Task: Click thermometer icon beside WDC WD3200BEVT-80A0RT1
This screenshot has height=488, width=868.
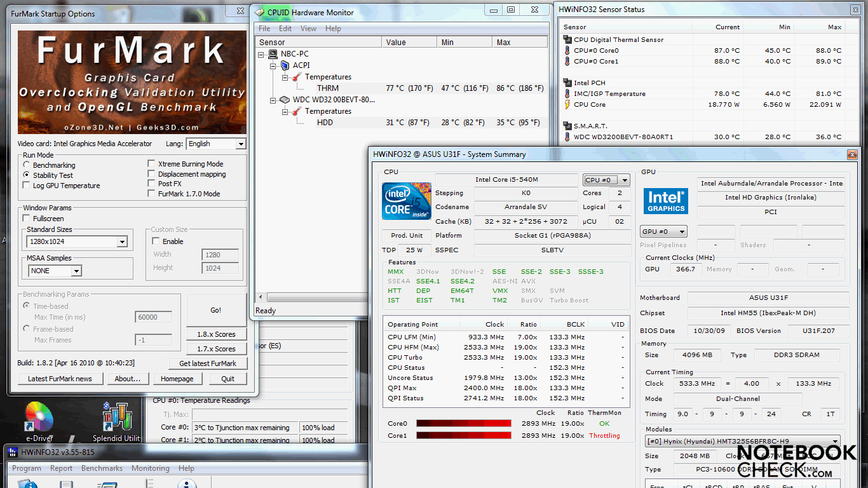Action: (567, 137)
